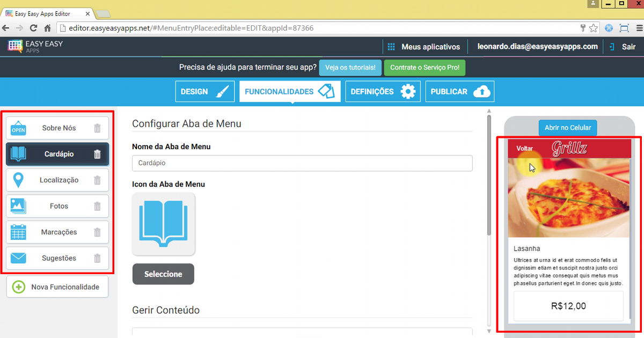The width and height of the screenshot is (644, 338).
Task: Click trash icon next to Cardápio
Action: click(x=97, y=155)
